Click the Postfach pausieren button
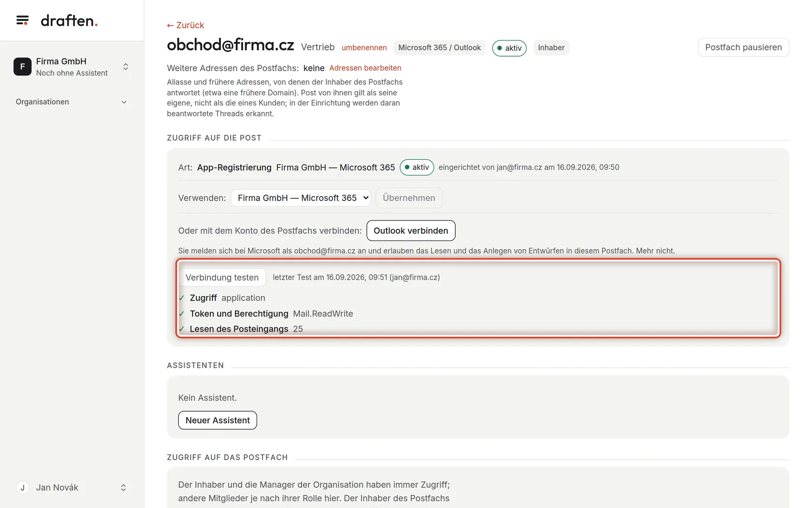This screenshot has height=508, width=812. pos(743,47)
